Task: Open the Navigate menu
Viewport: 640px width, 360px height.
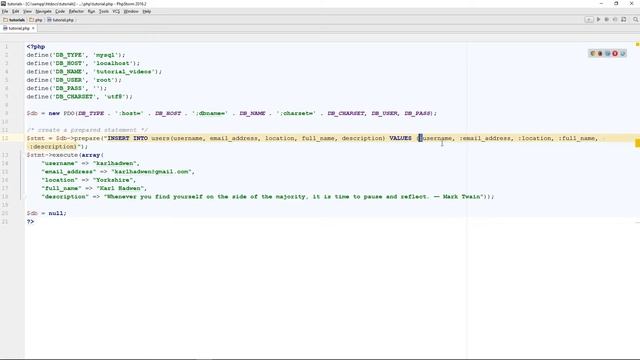Action: pyautogui.click(x=43, y=11)
